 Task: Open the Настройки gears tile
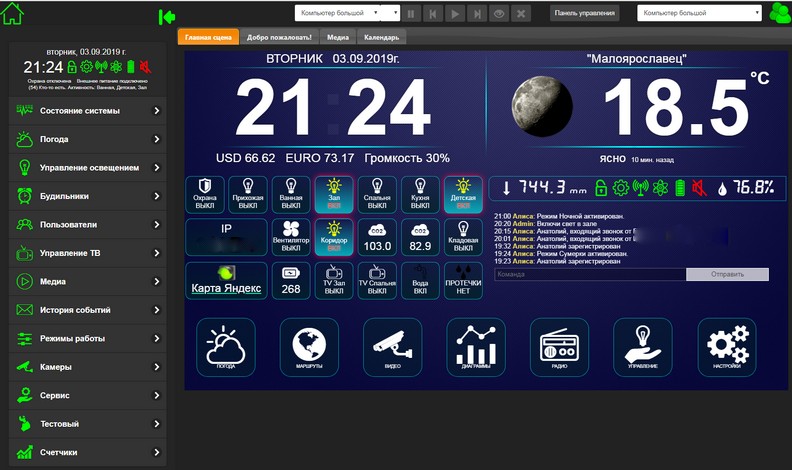pyautogui.click(x=727, y=347)
